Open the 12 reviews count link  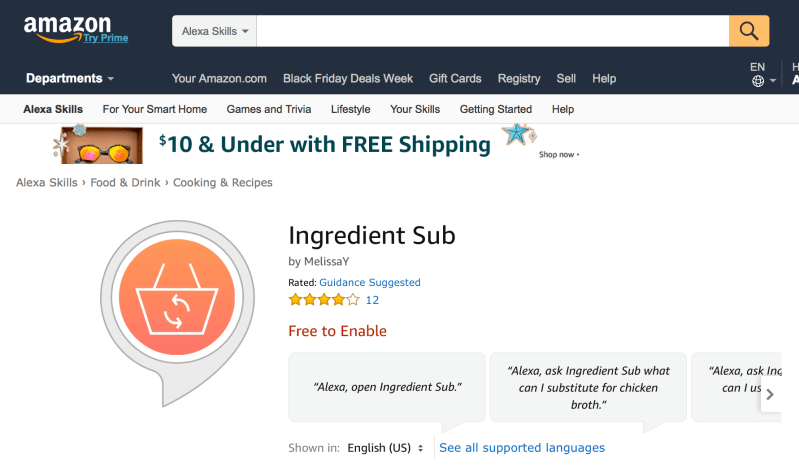pos(372,300)
